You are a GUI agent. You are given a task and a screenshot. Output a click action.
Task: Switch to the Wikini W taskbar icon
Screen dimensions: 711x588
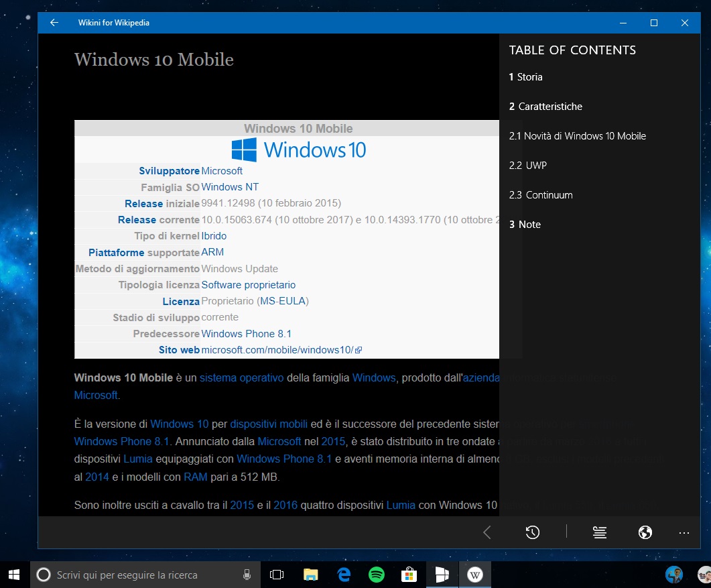(x=474, y=575)
